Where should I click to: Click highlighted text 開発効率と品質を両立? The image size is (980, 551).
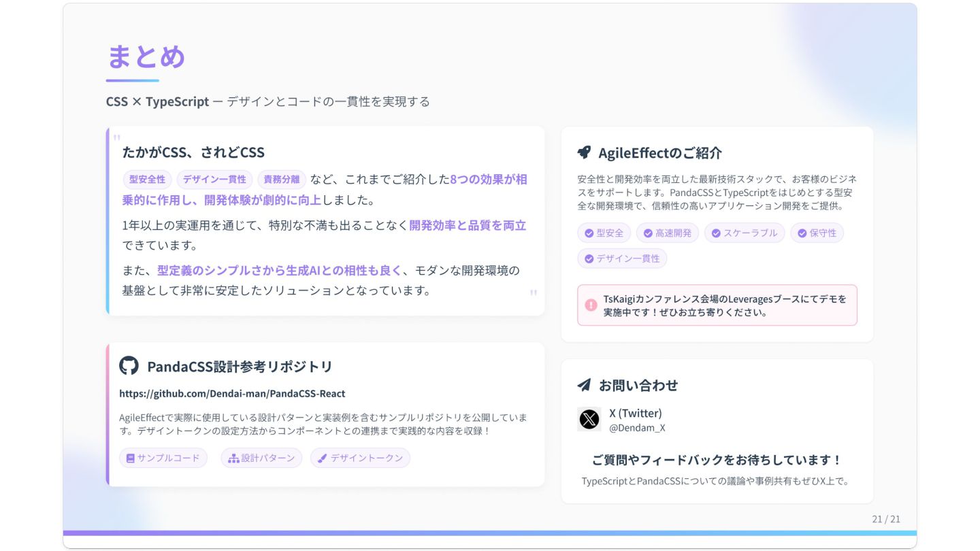click(x=468, y=225)
